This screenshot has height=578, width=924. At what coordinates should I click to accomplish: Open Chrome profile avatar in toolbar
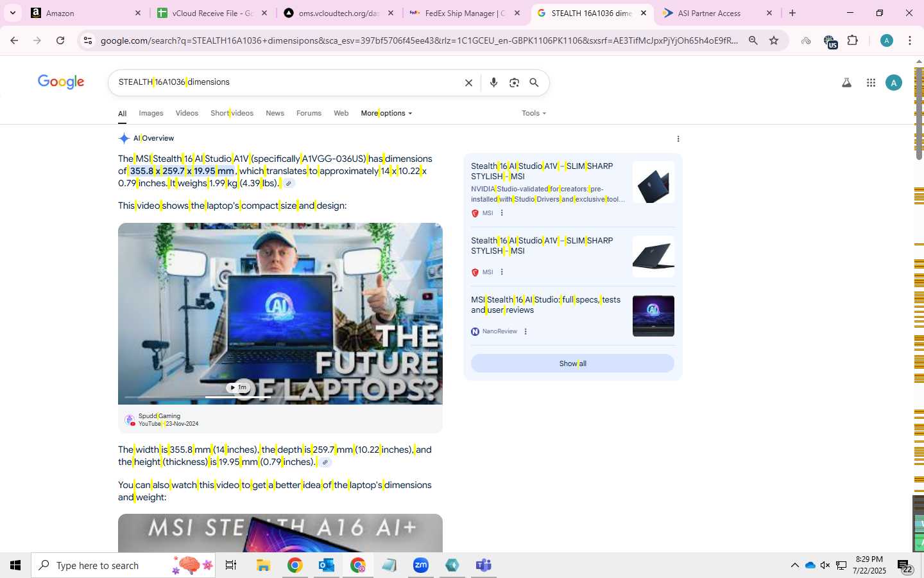[x=887, y=40]
